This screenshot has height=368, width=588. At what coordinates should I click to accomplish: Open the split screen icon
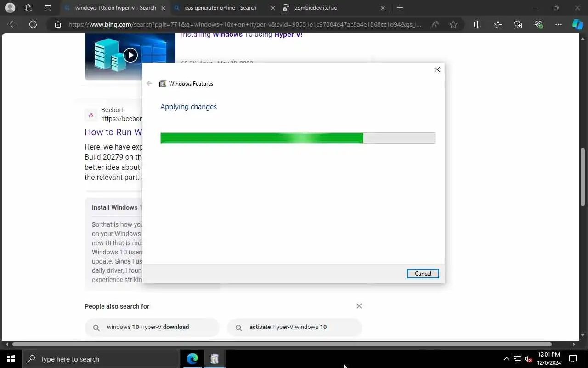coord(477,24)
